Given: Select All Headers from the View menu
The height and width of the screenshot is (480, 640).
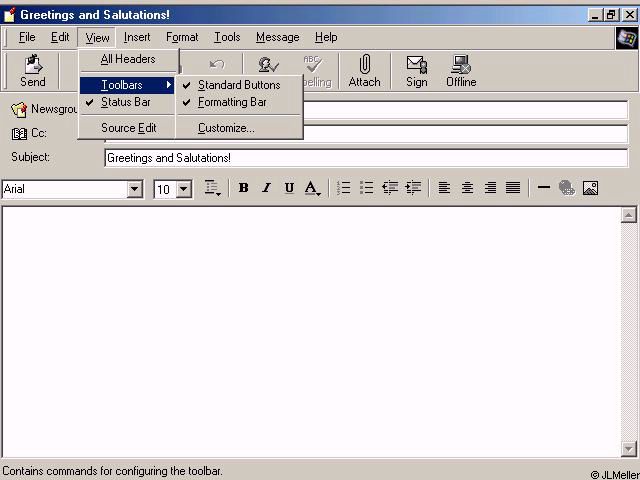Looking at the screenshot, I should 128,59.
